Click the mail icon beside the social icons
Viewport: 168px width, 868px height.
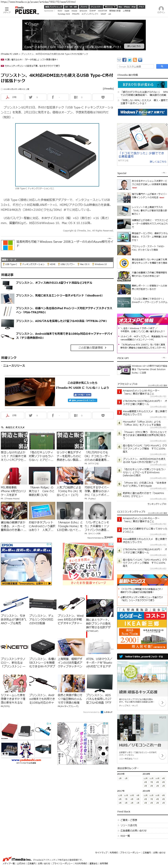click(119, 60)
